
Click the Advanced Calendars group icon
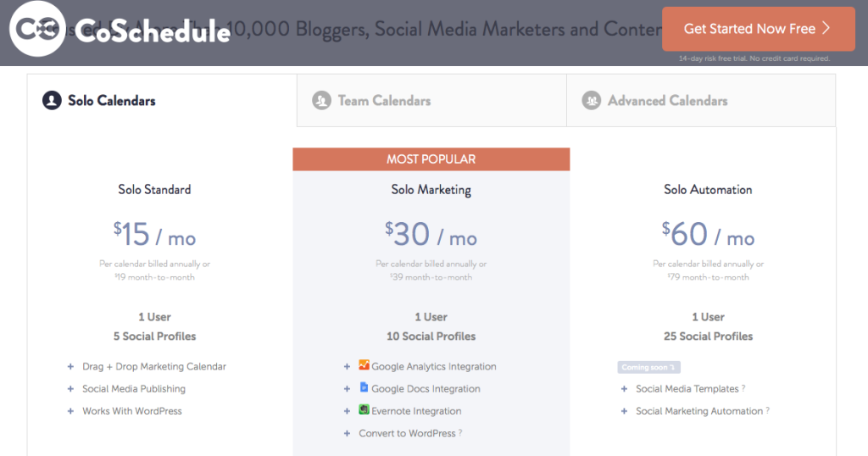pos(591,101)
